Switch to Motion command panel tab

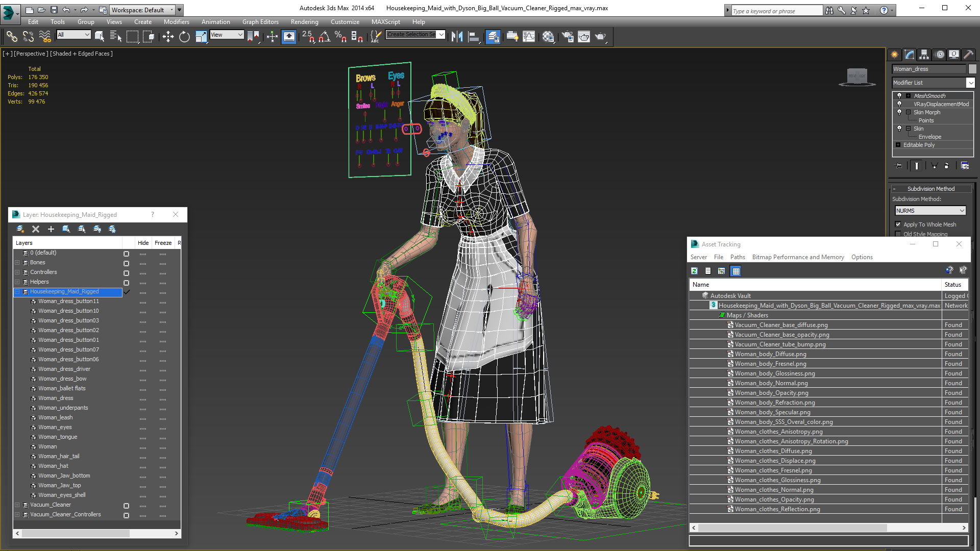(940, 55)
